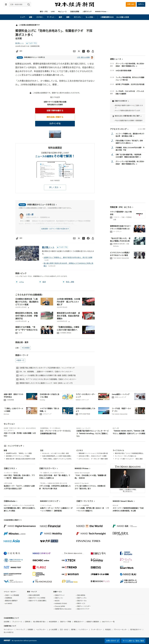Viewport: 149px width, 644px height.
Task: Share on note icon under the article date
Action: tap(79, 51)
